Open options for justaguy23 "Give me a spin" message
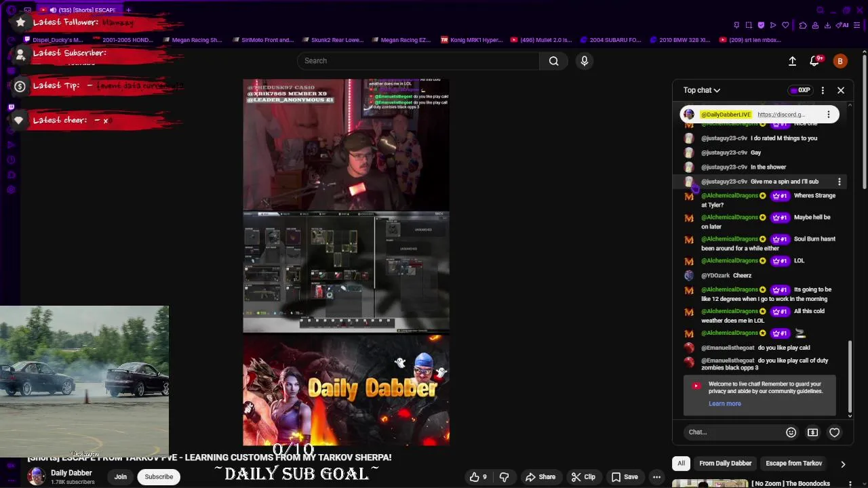868x488 pixels. point(840,182)
